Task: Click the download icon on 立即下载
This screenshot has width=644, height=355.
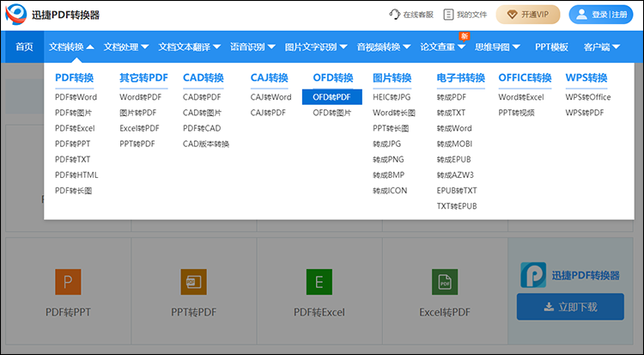Action: [549, 307]
